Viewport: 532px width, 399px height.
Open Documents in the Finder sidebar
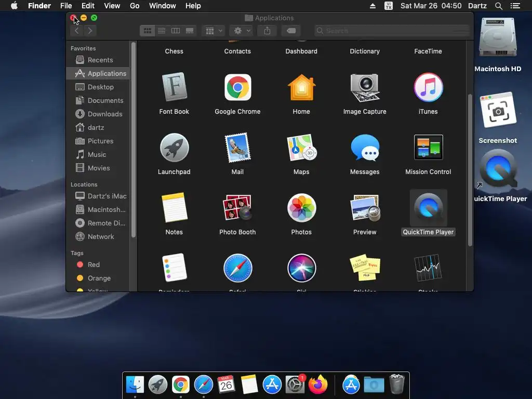coord(98,100)
